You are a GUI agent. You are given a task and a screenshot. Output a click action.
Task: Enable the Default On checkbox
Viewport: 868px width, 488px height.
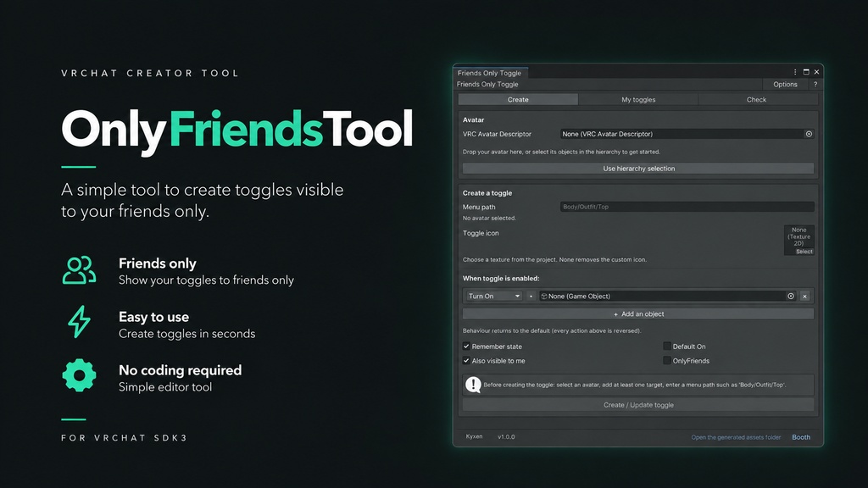[667, 347]
